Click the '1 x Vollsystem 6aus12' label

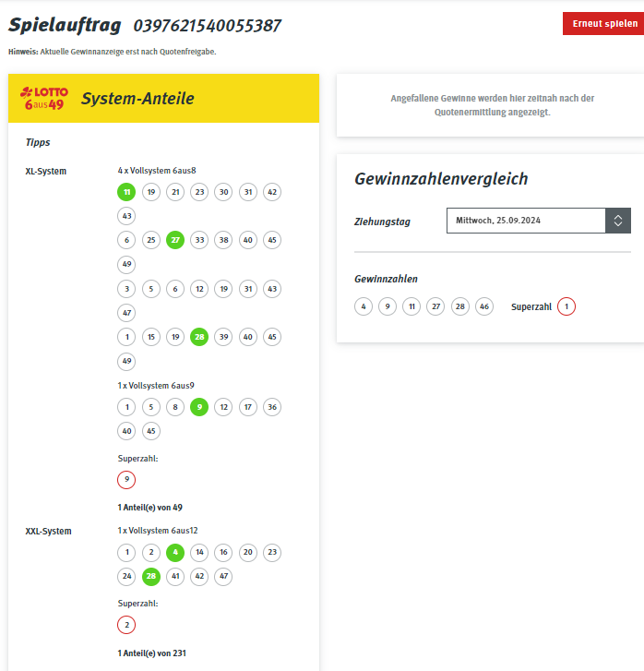[158, 531]
